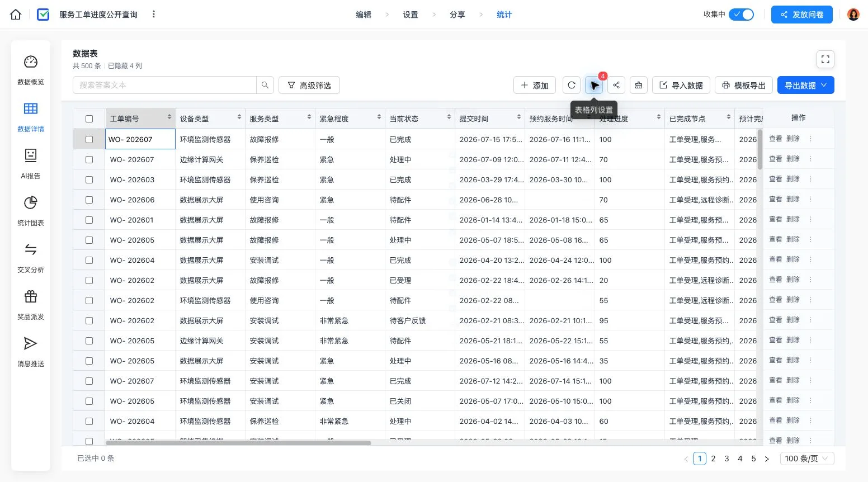
Task: Open 数据详情 in the sidebar
Action: 31,117
